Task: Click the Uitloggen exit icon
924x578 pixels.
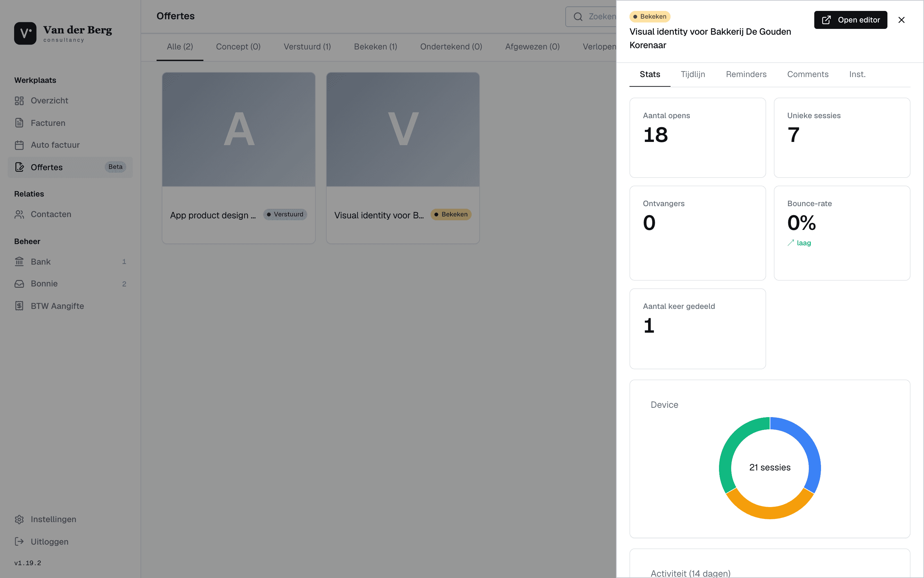Action: 19,541
